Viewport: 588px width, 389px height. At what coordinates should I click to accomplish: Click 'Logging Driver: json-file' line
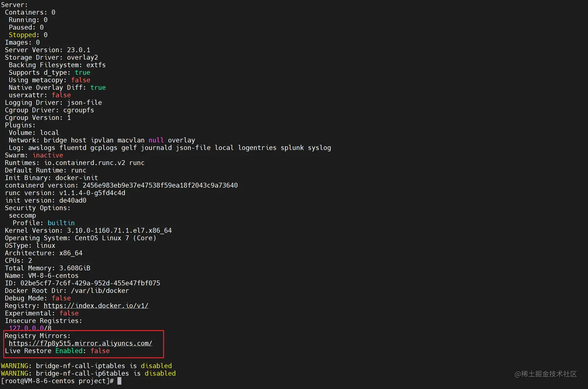(53, 103)
